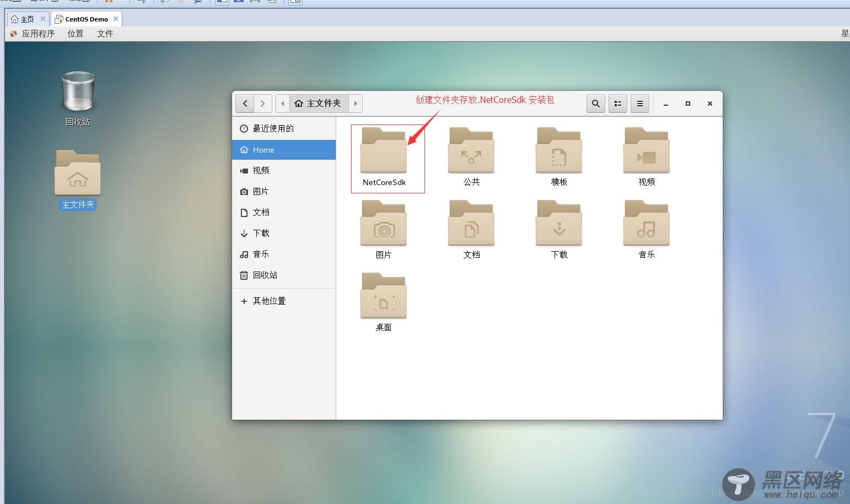850x504 pixels.
Task: Select 音乐 in sidebar
Action: click(284, 254)
